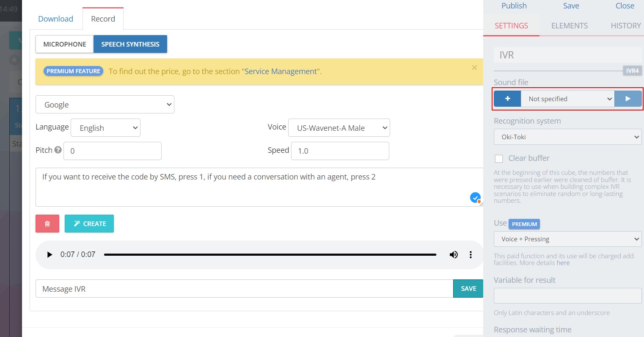
Task: Open the audio player three-dot options menu
Action: coord(471,254)
